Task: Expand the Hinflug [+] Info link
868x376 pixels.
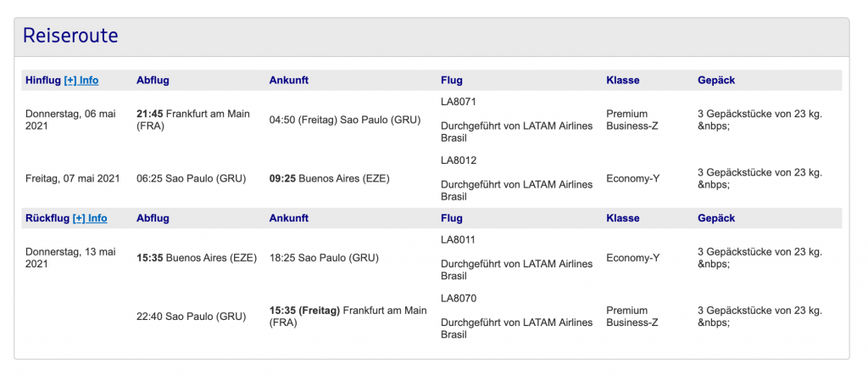Action: pos(81,81)
